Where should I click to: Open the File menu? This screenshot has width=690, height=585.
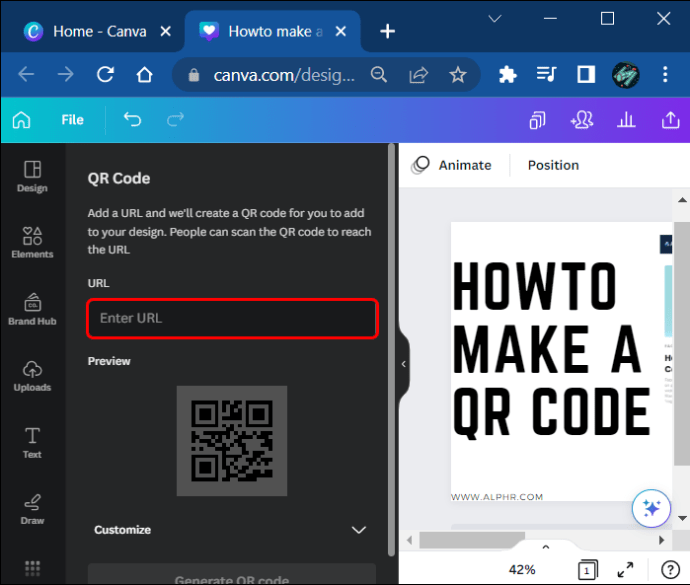coord(72,120)
